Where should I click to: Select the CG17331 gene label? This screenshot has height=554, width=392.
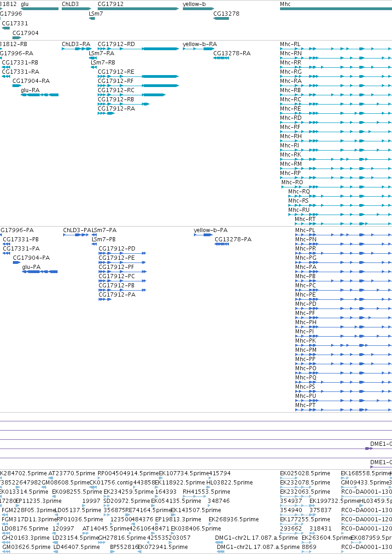pos(15,23)
